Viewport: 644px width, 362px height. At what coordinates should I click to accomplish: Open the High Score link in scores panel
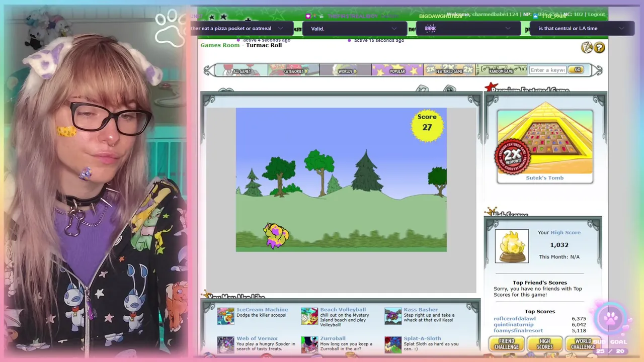565,233
